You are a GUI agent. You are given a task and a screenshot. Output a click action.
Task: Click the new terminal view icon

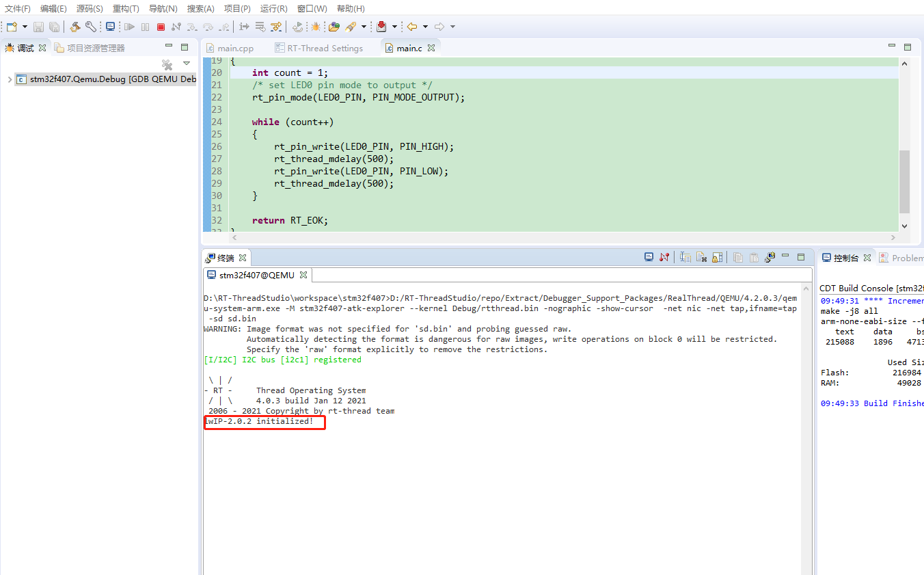[770, 257]
